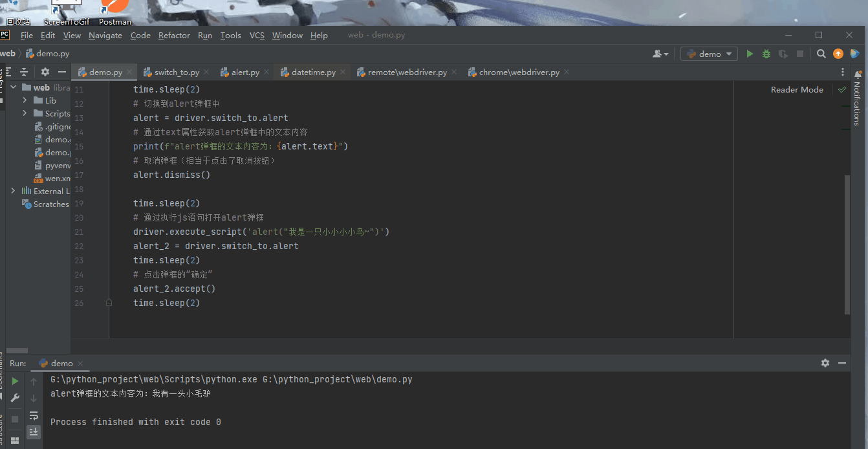868x449 pixels.
Task: Expand External Libraries in the project tree
Action: (13, 190)
